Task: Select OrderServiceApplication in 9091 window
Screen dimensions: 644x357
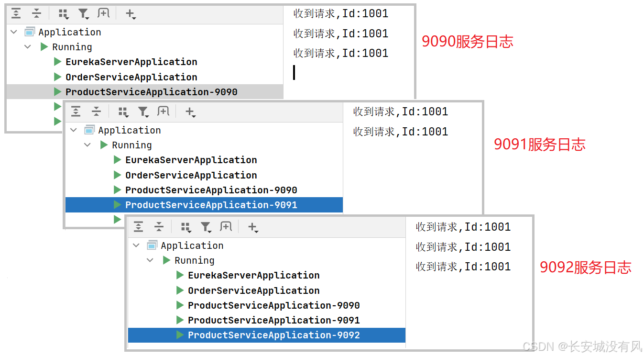Action: 205,175
